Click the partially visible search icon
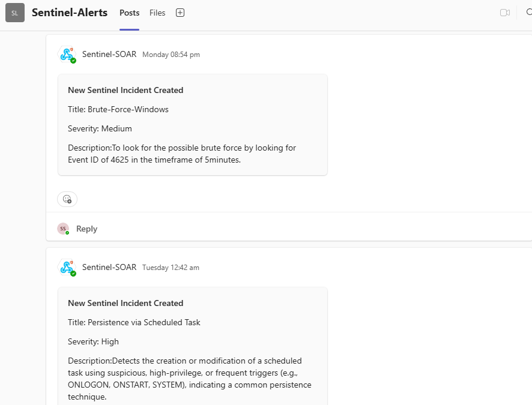Screen dimensions: 532x405 point(528,13)
